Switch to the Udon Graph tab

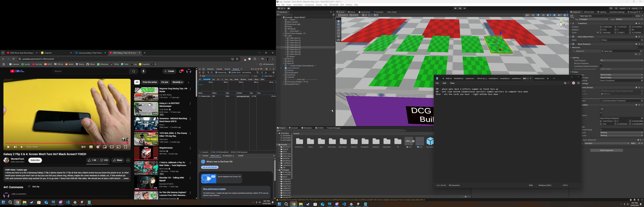click(x=391, y=12)
